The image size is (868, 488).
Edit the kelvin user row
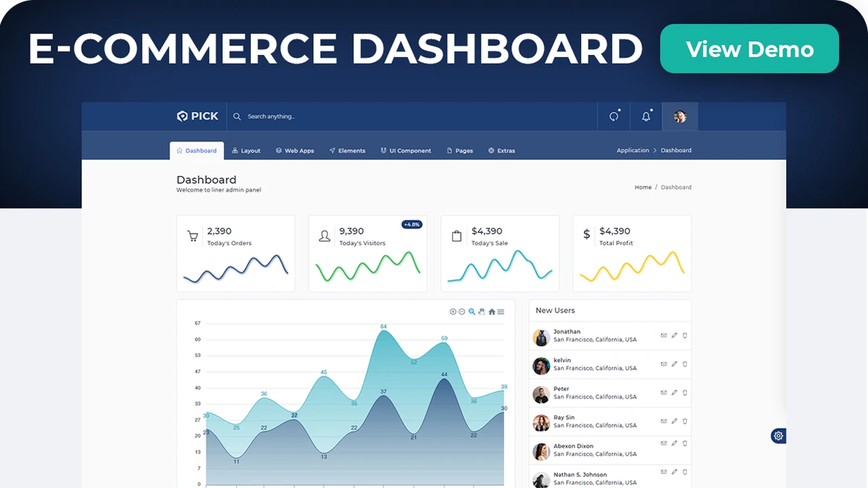pyautogui.click(x=675, y=364)
